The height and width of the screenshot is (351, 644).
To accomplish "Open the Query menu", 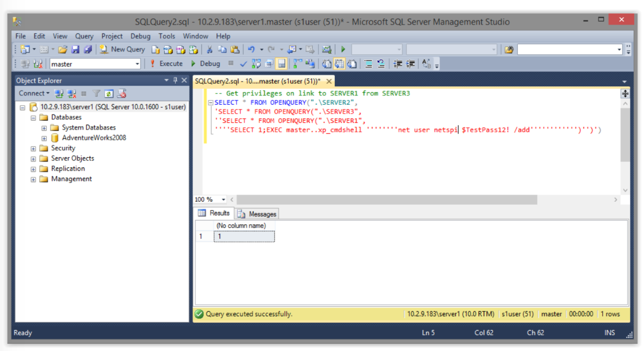I will [84, 36].
